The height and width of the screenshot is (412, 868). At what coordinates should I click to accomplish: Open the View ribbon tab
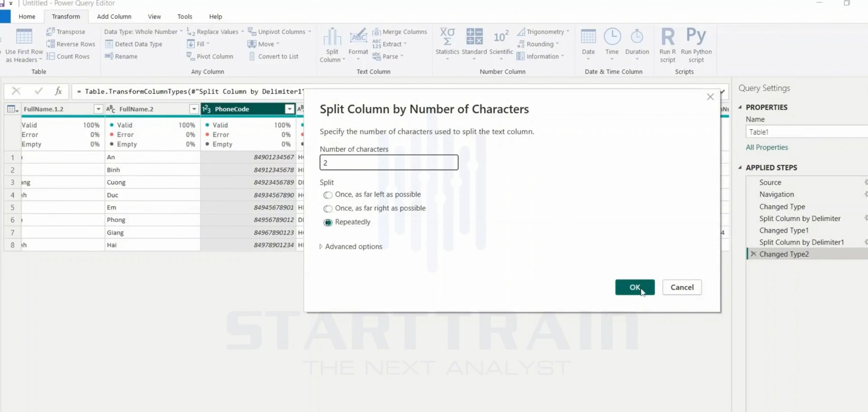(154, 16)
